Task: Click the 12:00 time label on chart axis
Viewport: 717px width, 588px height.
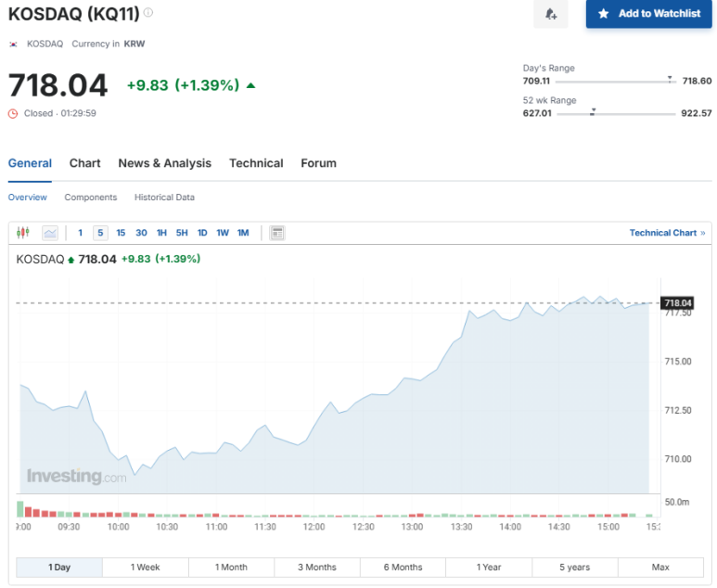Action: (x=314, y=527)
